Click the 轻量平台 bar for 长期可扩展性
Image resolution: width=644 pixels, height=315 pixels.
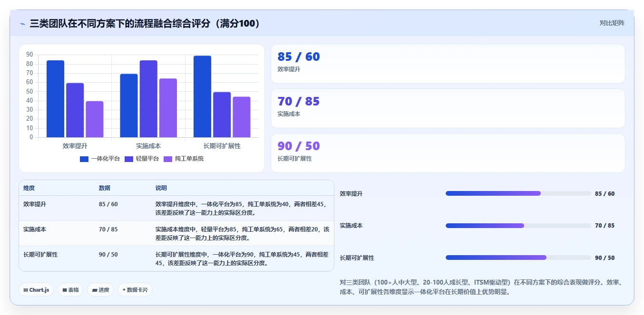(222, 115)
